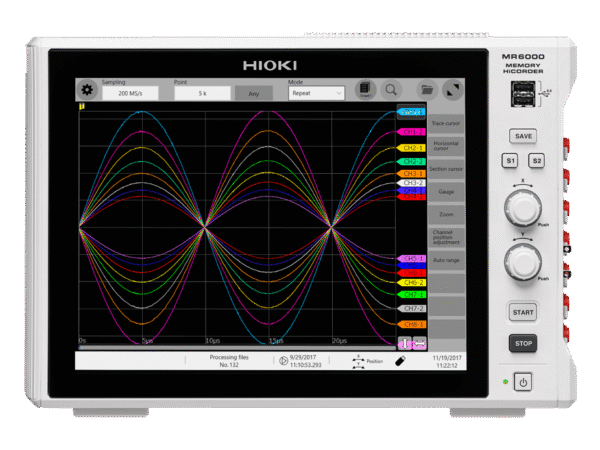The width and height of the screenshot is (600, 450).
Task: Select the CH1-2 magenta channel marker
Action: pos(411,132)
